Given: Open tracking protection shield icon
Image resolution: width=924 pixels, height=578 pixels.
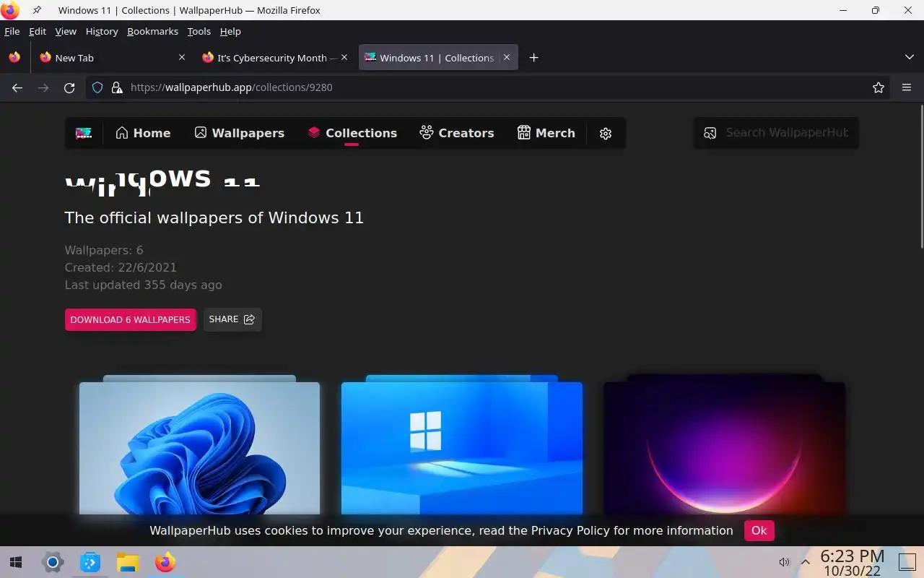Looking at the screenshot, I should pyautogui.click(x=97, y=87).
